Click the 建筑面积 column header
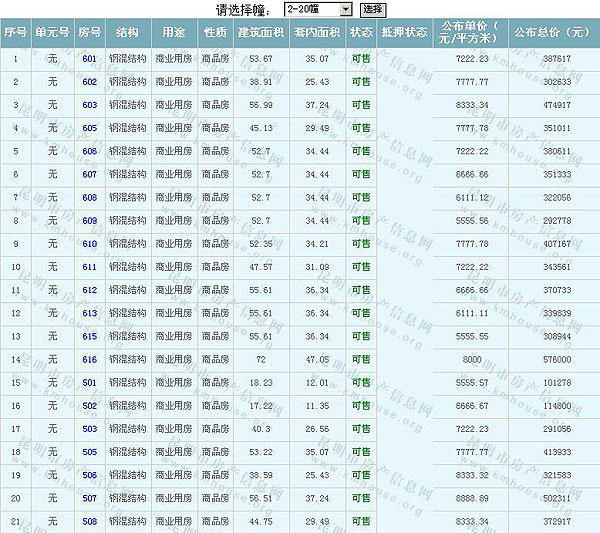 261,32
